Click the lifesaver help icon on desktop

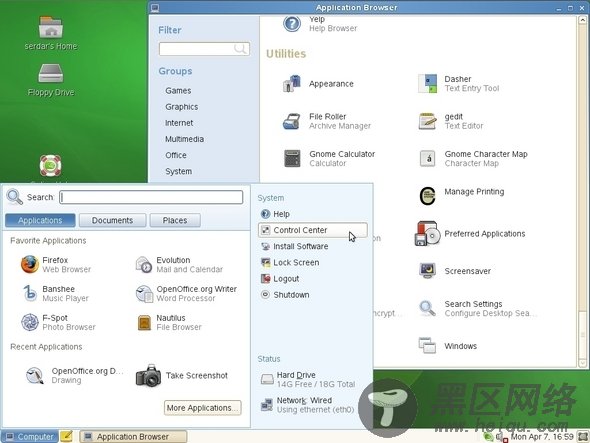(50, 165)
